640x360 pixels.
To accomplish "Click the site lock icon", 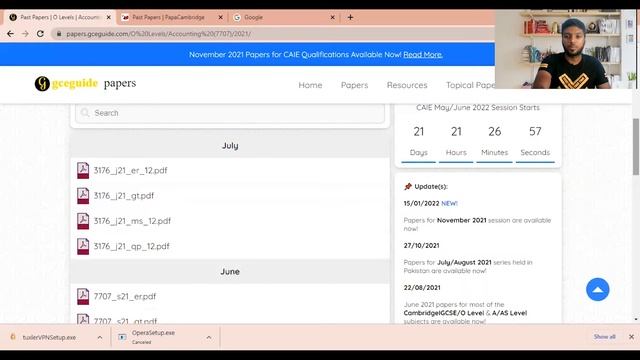I will click(59, 34).
